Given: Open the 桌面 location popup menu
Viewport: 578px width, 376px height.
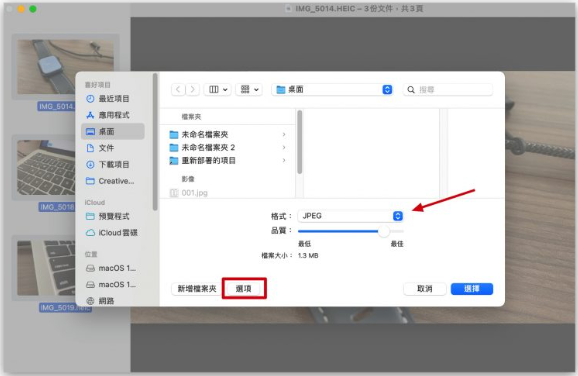Looking at the screenshot, I should 332,90.
